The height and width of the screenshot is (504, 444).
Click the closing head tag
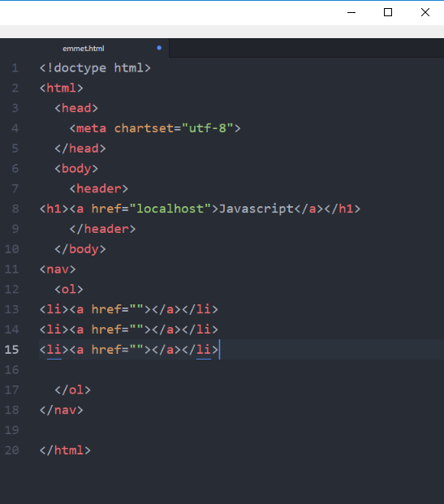pyautogui.click(x=80, y=149)
